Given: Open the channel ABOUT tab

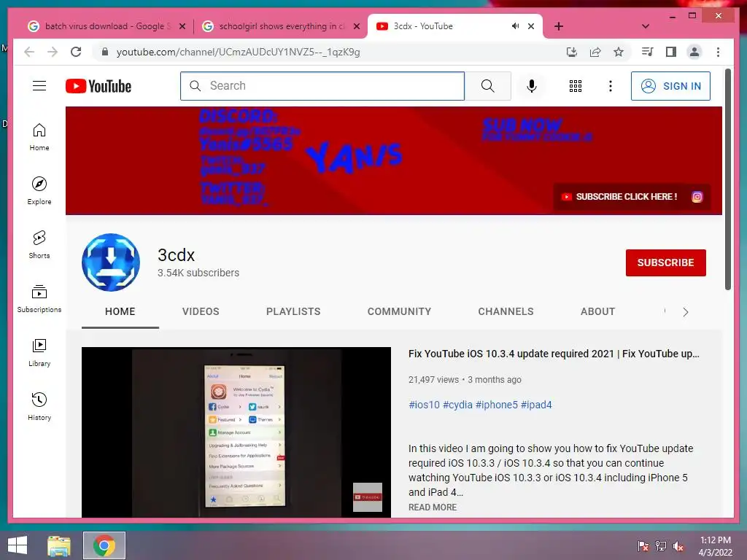Looking at the screenshot, I should coord(598,311).
